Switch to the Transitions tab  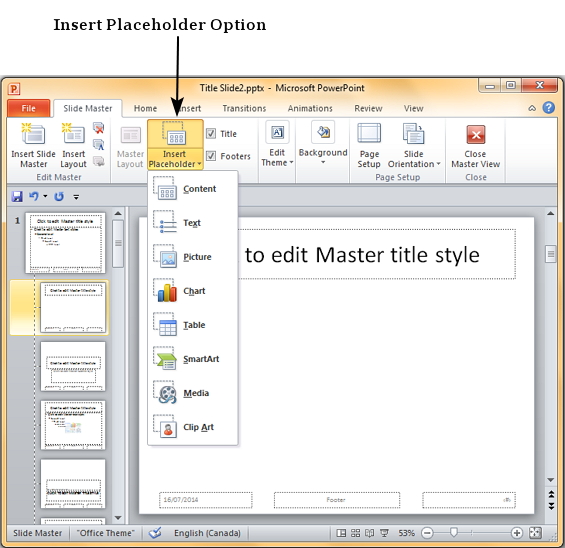pos(244,108)
